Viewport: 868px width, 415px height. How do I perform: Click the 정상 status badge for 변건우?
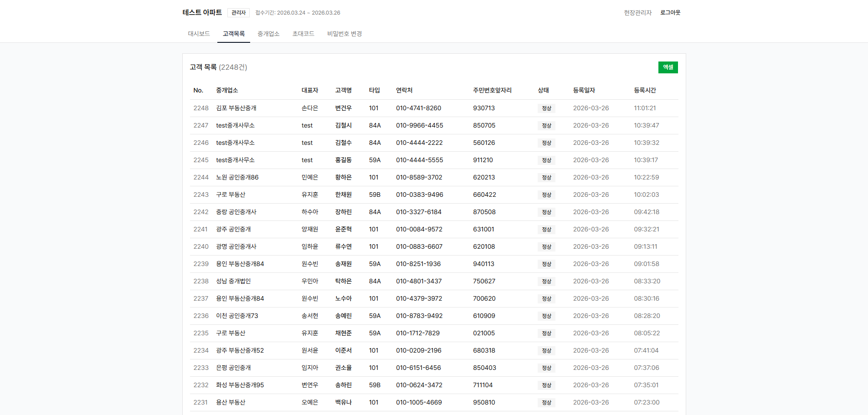pos(546,108)
